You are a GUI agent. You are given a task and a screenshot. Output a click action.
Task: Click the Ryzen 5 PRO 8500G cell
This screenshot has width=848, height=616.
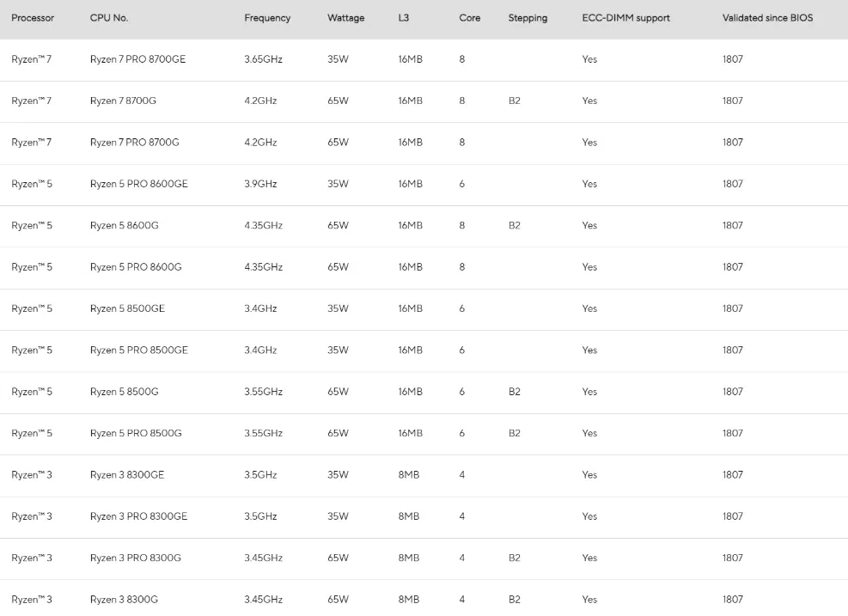(x=136, y=433)
